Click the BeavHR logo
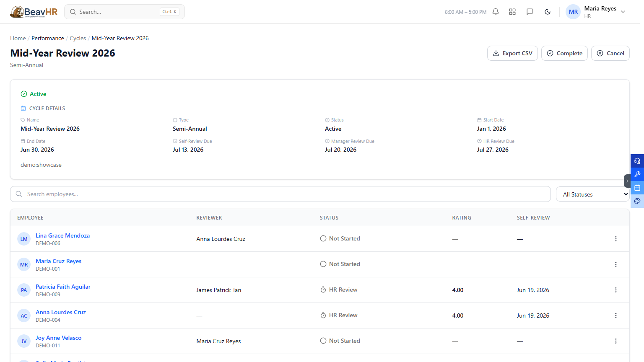The width and height of the screenshot is (644, 362). [34, 12]
